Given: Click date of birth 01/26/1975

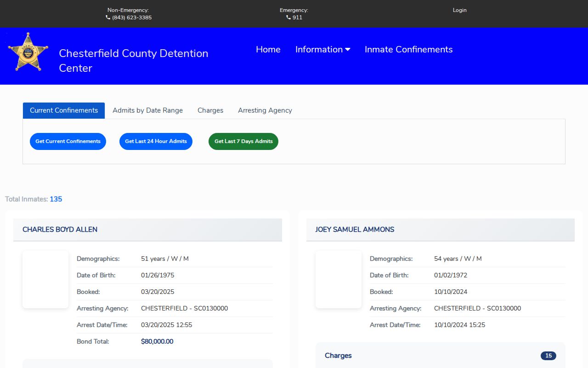Looking at the screenshot, I should tap(158, 275).
